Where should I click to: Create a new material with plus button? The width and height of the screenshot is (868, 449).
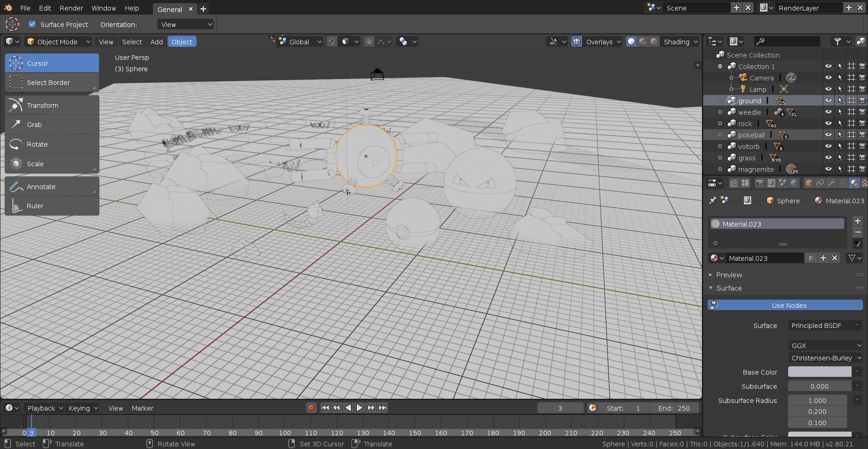(823, 258)
